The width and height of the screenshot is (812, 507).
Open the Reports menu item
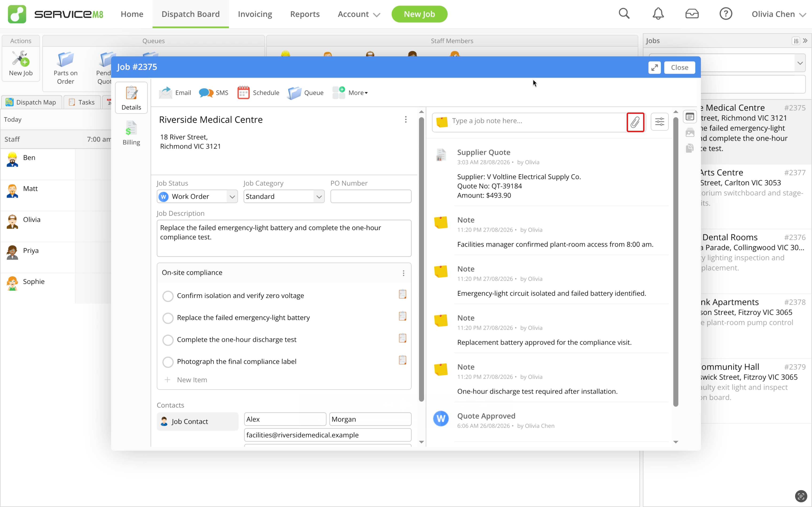(305, 14)
